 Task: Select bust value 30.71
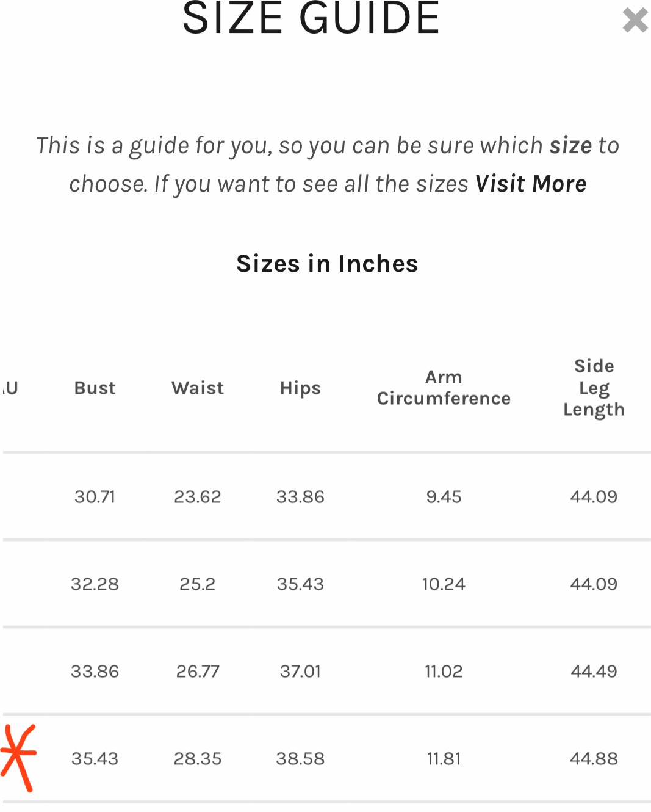[x=95, y=497]
